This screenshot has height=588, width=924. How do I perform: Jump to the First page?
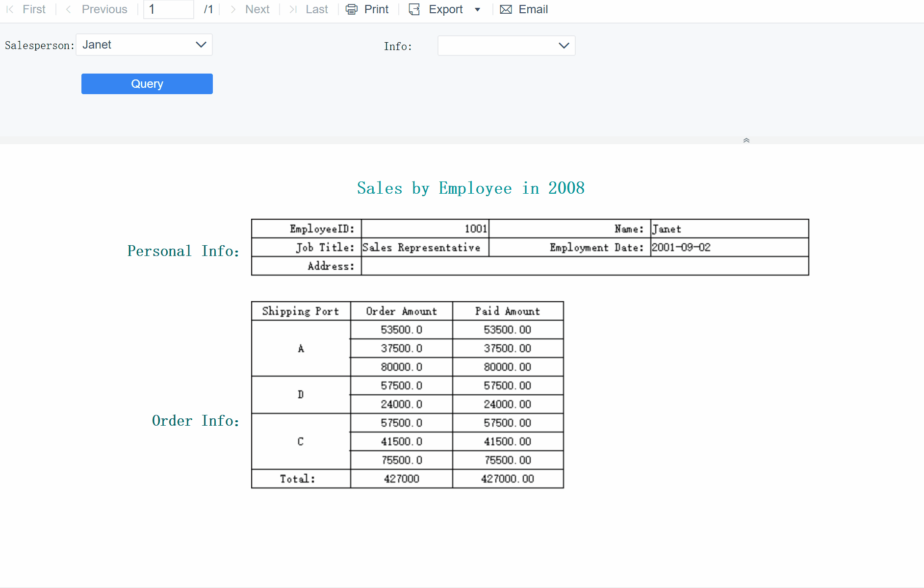pos(27,9)
